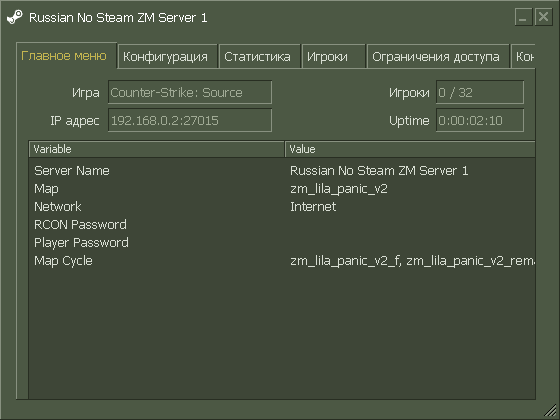Screen dimensions: 560x420
Task: Open the partially hidden Кон tab
Action: click(523, 56)
